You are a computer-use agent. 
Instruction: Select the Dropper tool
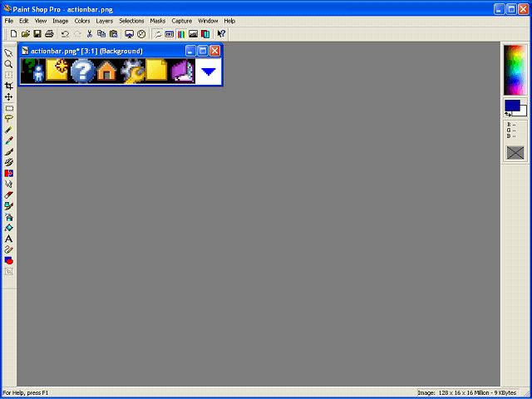click(9, 140)
